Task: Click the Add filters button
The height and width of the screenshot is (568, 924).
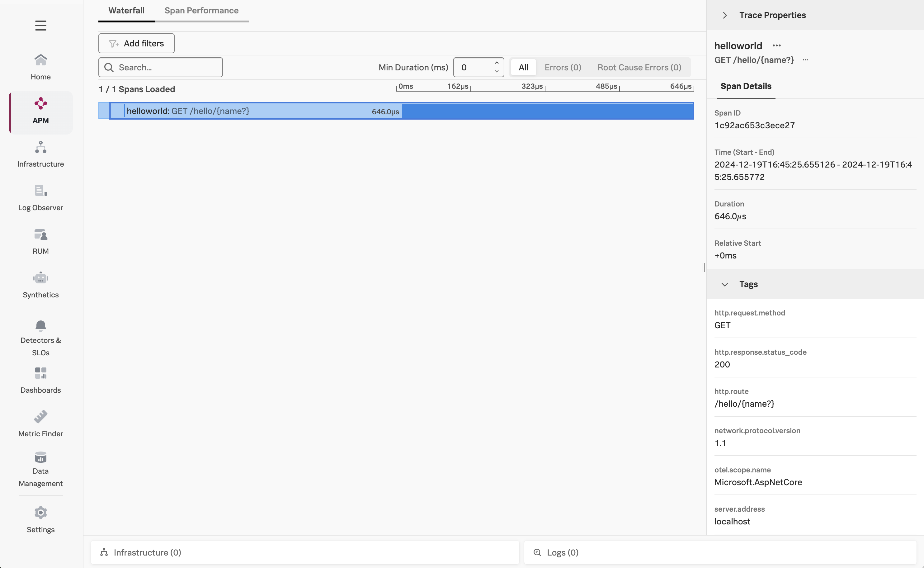Action: coord(136,43)
